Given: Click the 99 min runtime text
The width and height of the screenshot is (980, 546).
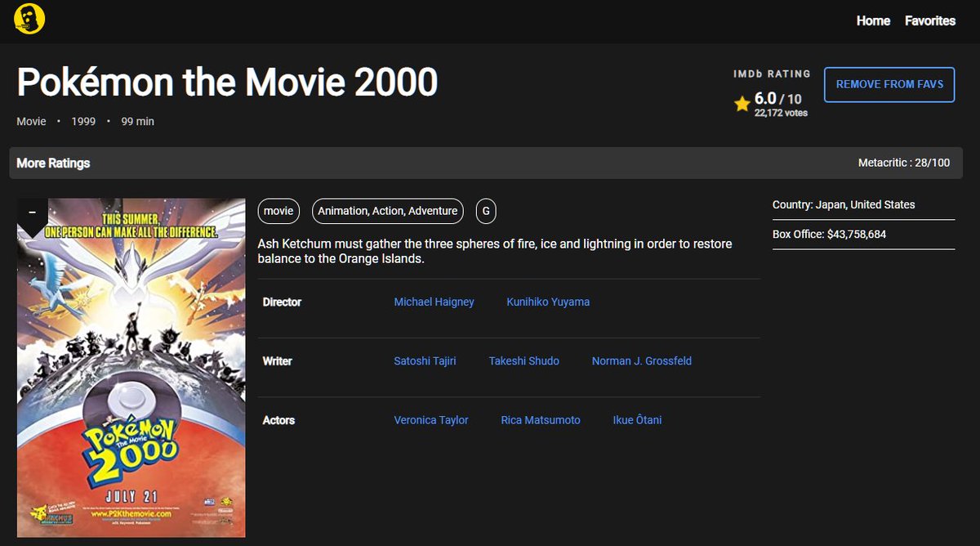Looking at the screenshot, I should point(138,121).
